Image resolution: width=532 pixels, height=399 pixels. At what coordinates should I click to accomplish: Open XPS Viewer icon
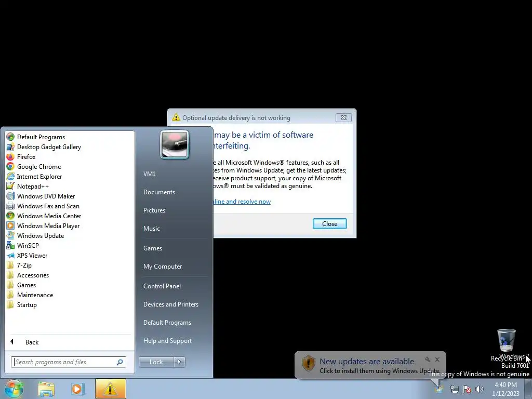tap(10, 256)
